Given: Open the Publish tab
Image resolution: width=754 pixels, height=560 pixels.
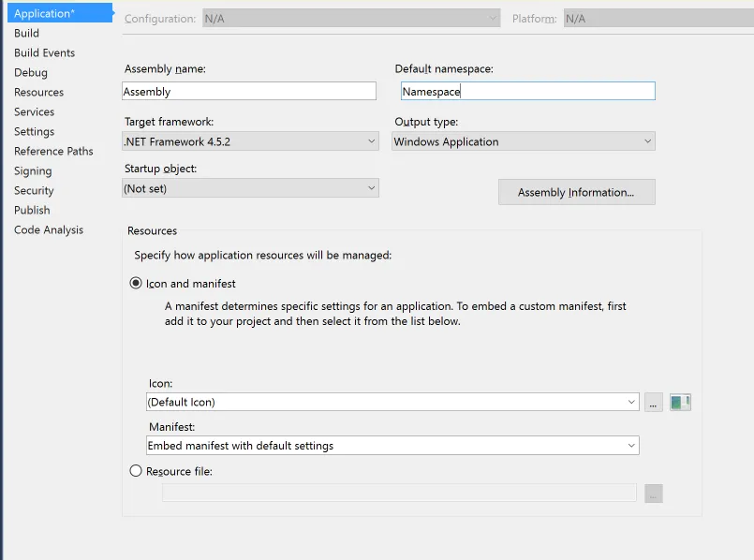Looking at the screenshot, I should click(32, 211).
